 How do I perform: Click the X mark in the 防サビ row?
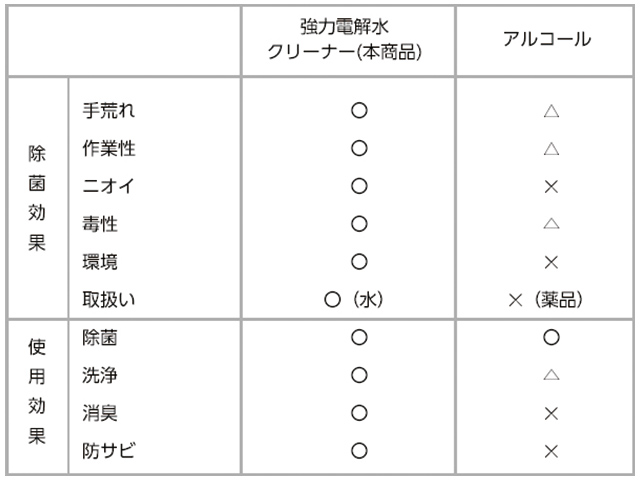[x=550, y=451]
